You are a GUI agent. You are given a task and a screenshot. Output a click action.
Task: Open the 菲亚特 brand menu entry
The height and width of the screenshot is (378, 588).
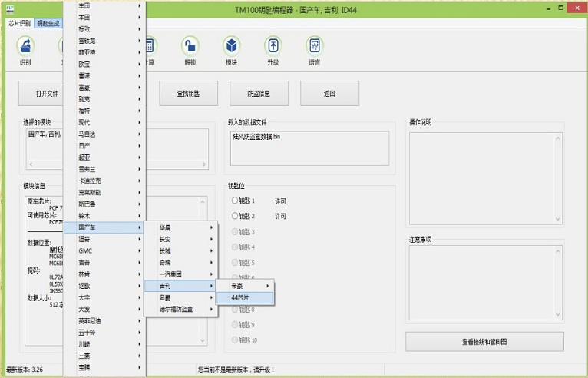pos(104,52)
